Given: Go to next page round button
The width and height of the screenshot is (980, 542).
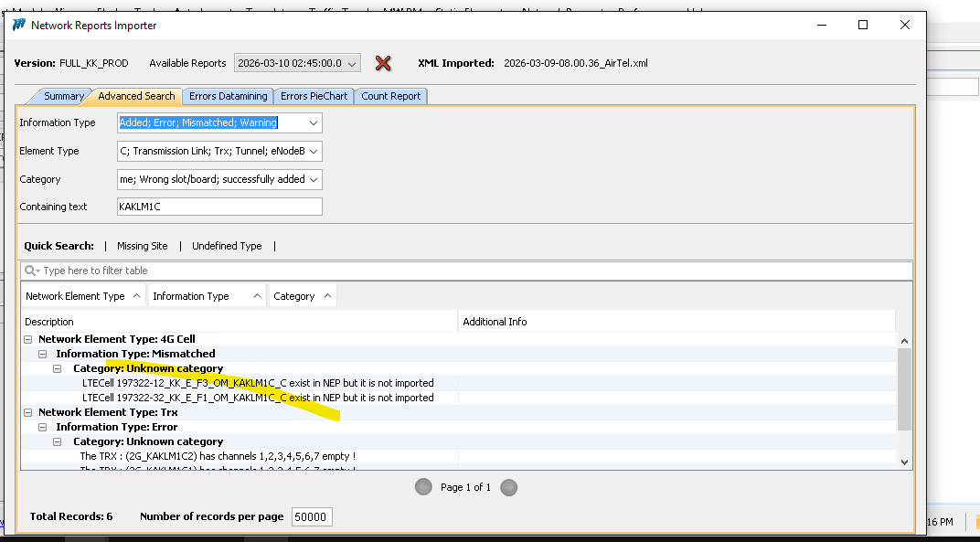Looking at the screenshot, I should click(509, 487).
